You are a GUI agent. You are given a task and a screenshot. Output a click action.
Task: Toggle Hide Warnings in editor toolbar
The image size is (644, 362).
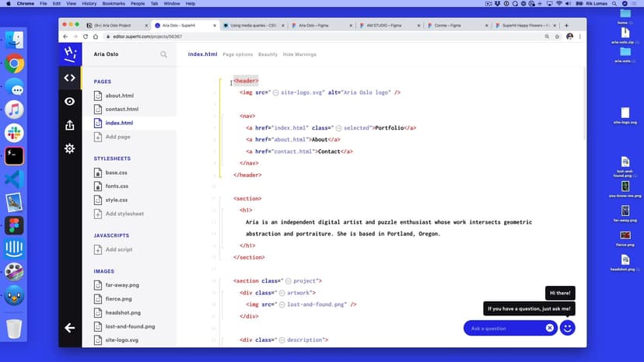299,54
